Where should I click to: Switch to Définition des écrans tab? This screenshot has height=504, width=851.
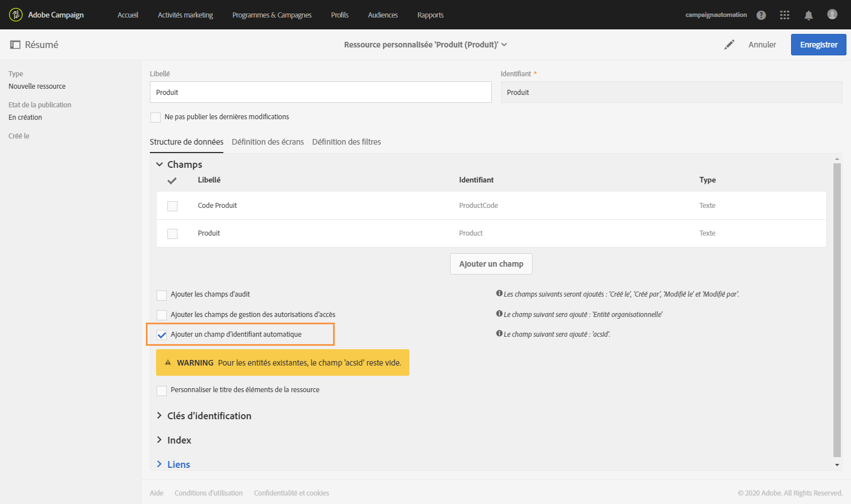[267, 142]
